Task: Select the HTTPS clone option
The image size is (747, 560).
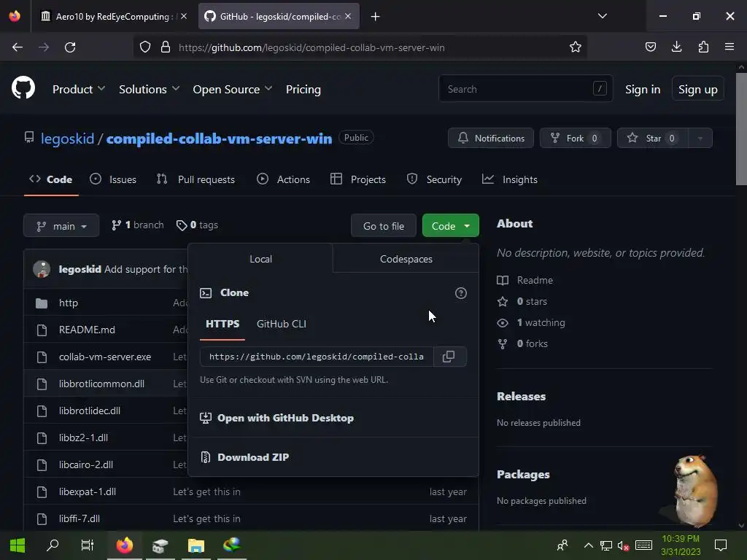Action: (x=222, y=324)
